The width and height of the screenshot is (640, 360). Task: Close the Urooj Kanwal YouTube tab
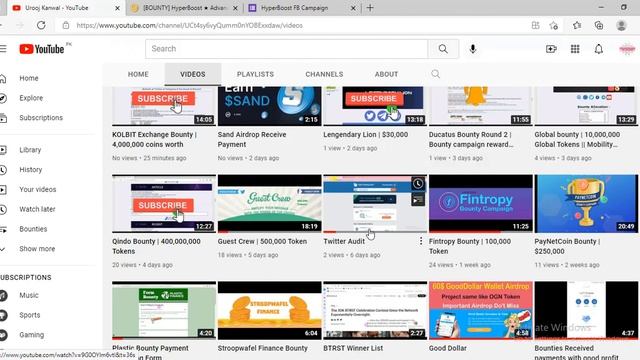[x=117, y=8]
